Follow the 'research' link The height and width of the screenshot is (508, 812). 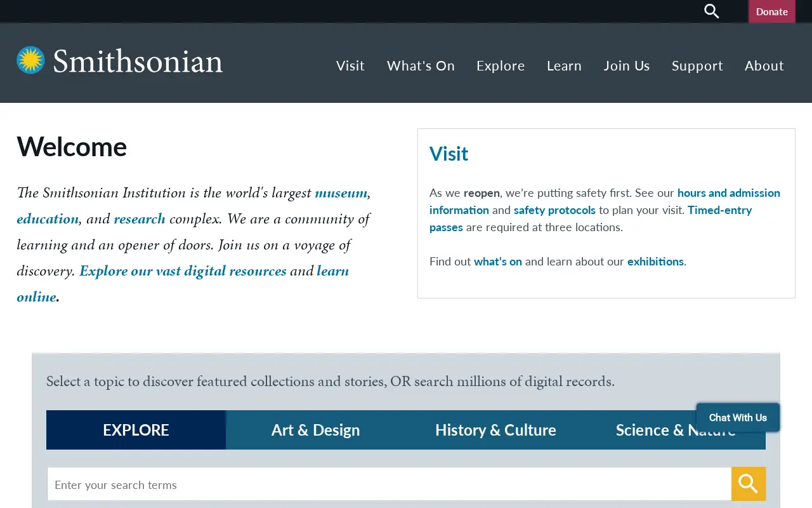(140, 219)
